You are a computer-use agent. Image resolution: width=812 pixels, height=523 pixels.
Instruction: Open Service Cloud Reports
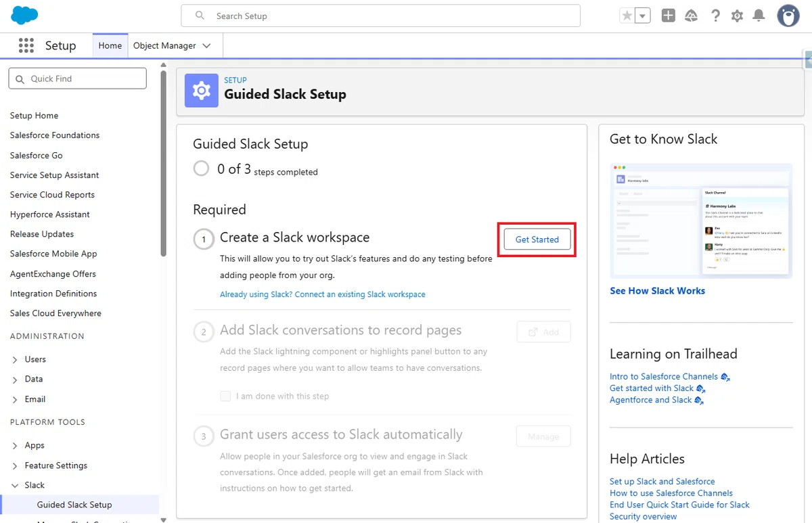coord(52,194)
